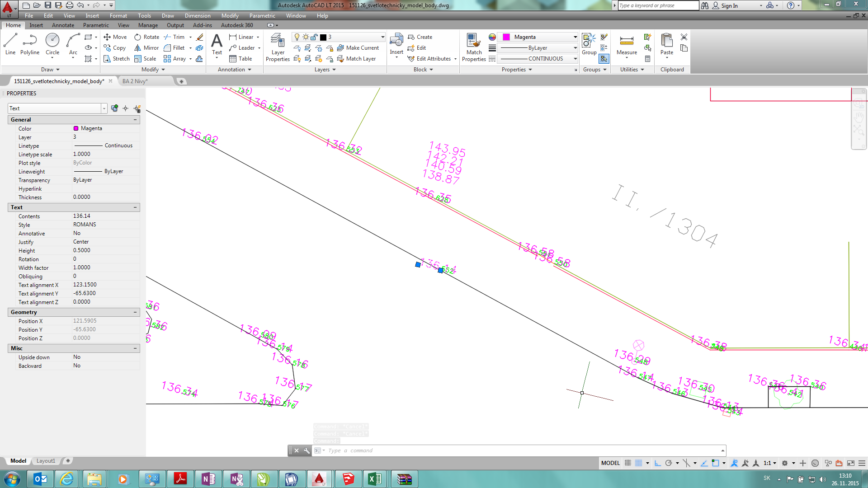Switch to BA 2 Nivy drawing tab
868x488 pixels.
135,81
